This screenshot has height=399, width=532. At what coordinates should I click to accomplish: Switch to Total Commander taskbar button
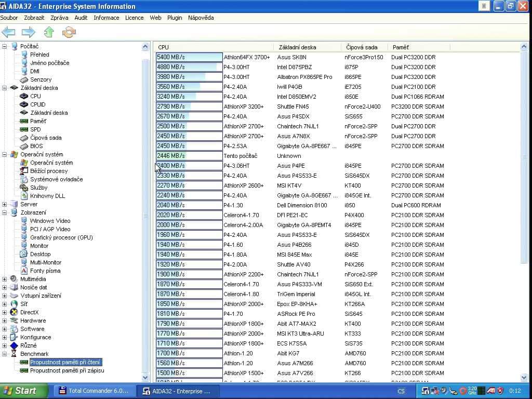(95, 391)
